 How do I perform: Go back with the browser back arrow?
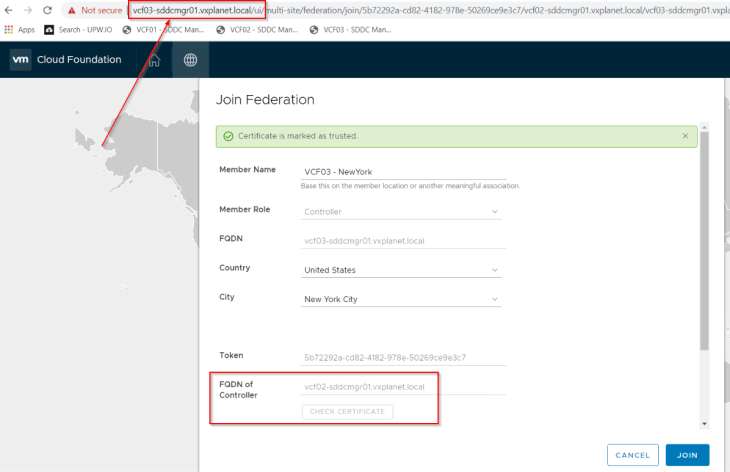point(9,10)
